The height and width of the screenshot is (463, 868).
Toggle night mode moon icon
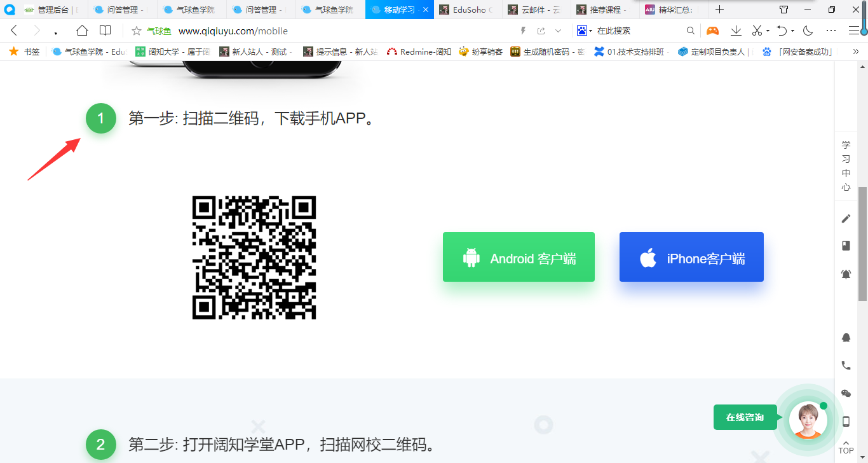tap(808, 31)
